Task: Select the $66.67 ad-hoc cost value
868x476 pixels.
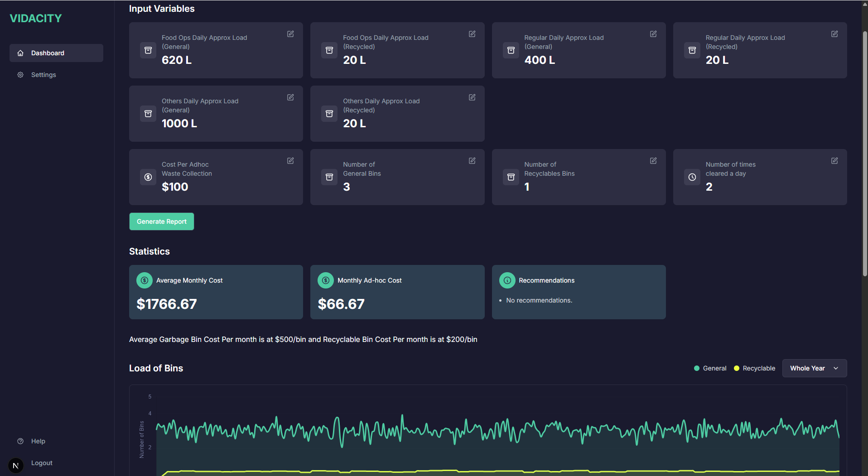Action: (341, 304)
